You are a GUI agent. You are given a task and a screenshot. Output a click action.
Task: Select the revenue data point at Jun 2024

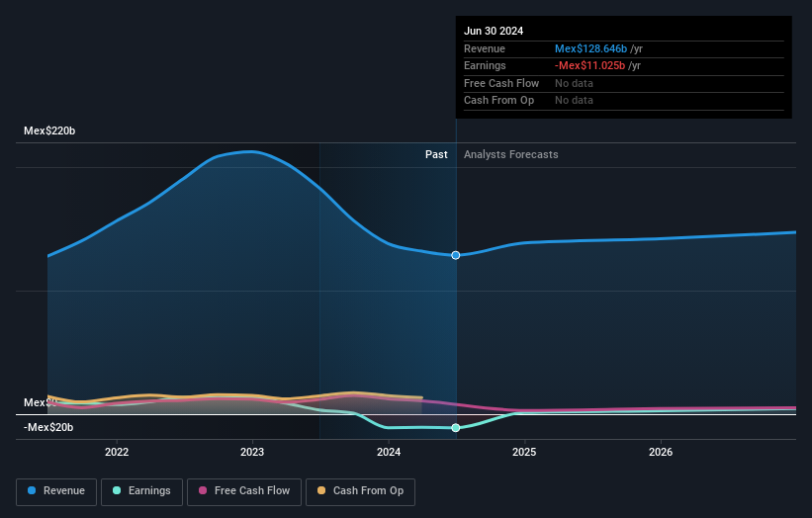[x=456, y=255]
